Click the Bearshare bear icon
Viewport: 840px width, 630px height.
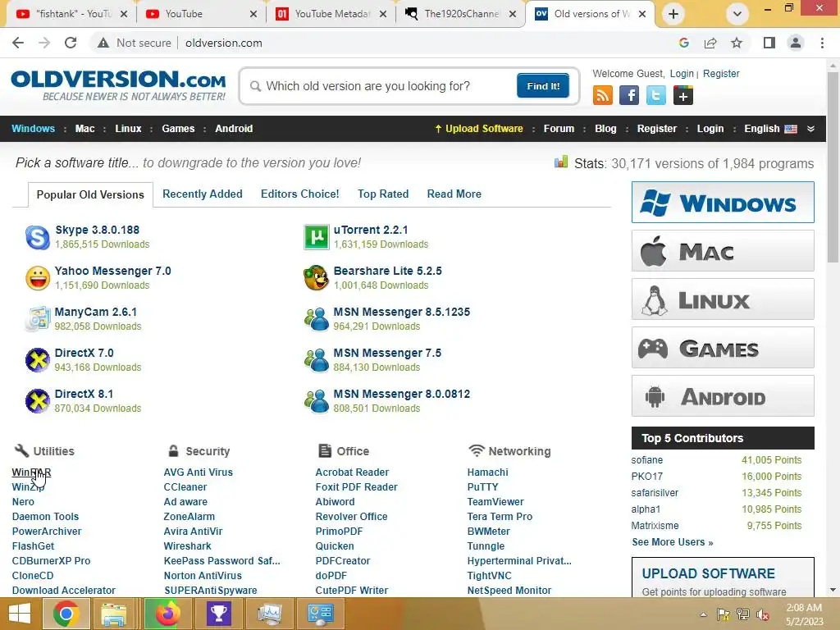[317, 278]
